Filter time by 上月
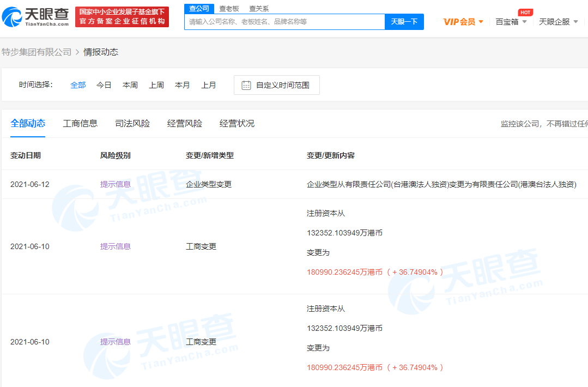Viewport: 588px width, 387px height. [209, 85]
